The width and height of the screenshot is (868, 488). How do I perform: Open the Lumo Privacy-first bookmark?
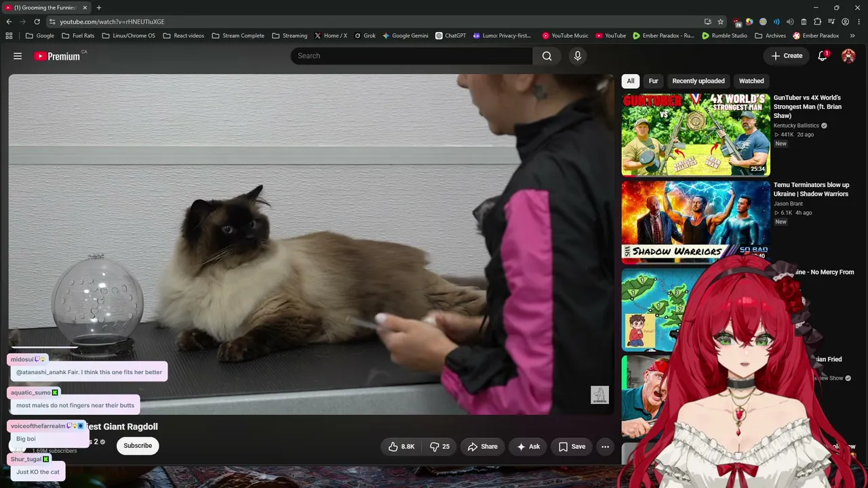502,36
